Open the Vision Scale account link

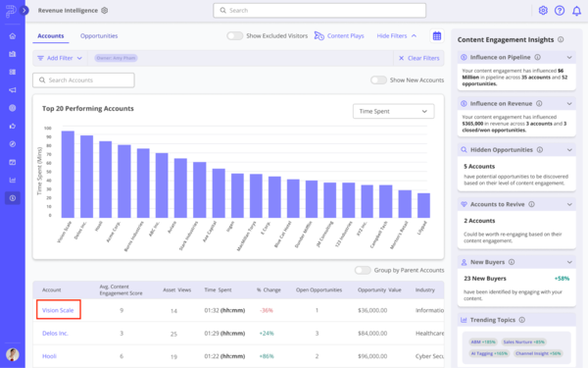pos(58,310)
